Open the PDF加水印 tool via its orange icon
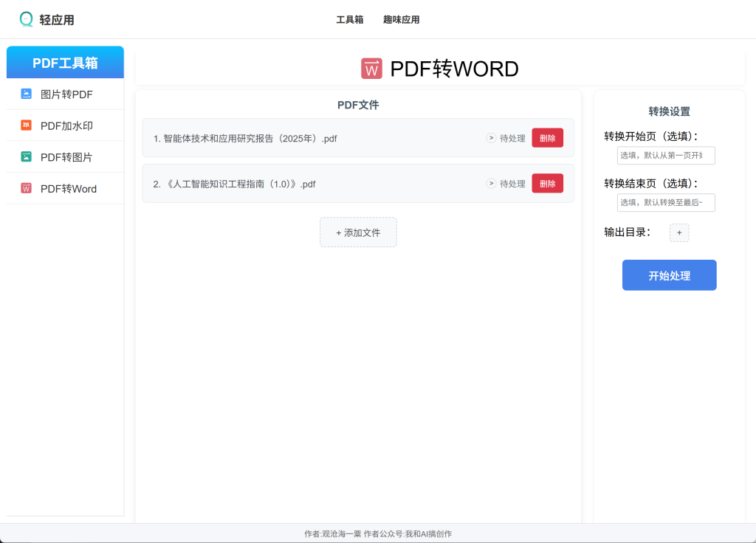756x543 pixels. [24, 125]
